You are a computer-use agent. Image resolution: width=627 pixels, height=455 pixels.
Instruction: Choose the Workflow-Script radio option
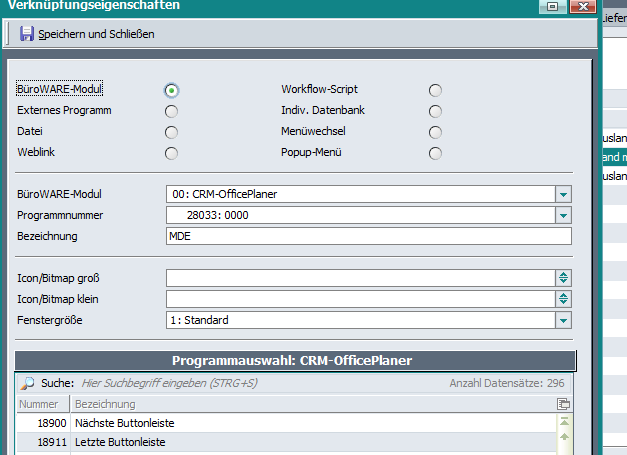pos(435,90)
